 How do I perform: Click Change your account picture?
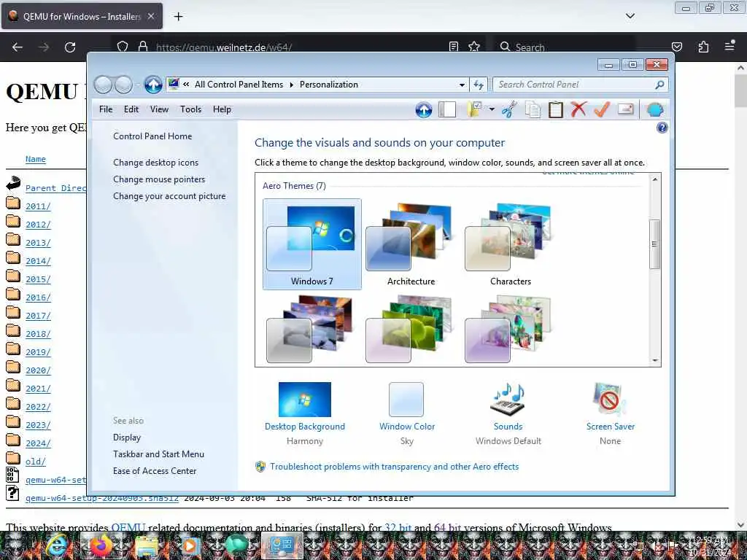tap(169, 195)
